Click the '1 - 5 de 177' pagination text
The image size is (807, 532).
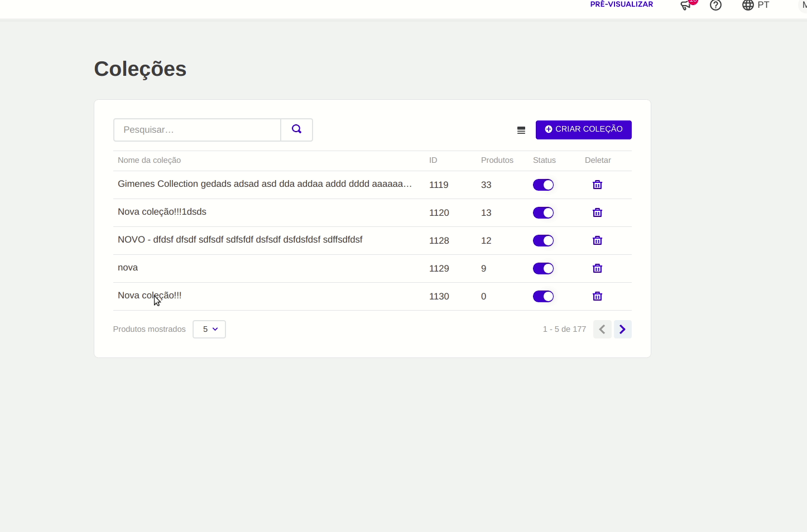564,330
